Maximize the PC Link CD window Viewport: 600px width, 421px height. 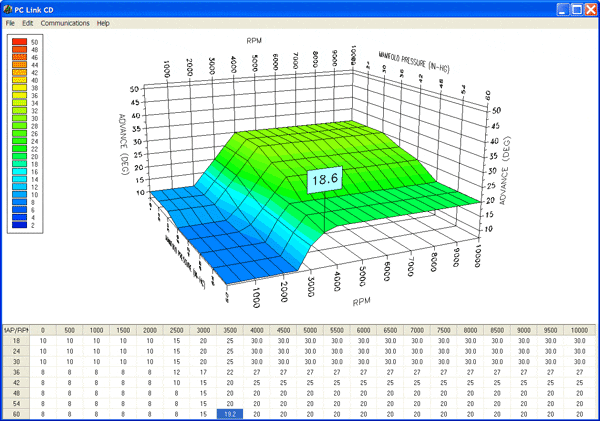point(576,8)
